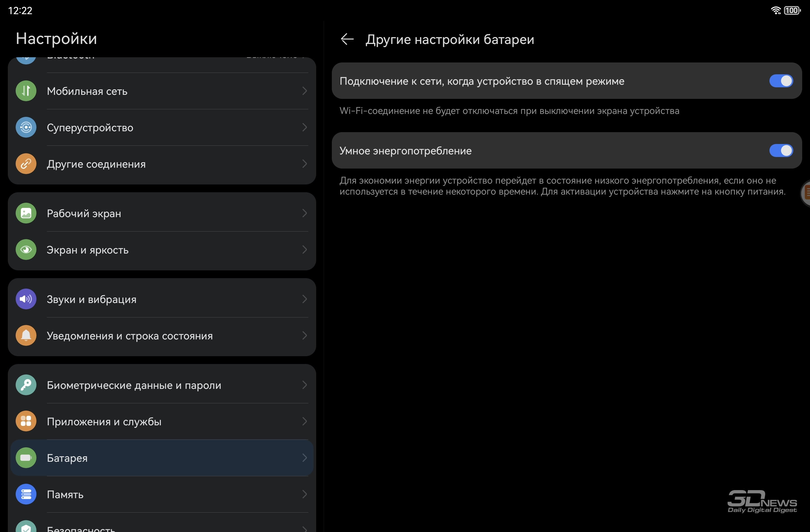The width and height of the screenshot is (810, 532).
Task: Tap Мобильная сеть entry text
Action: pos(87,91)
